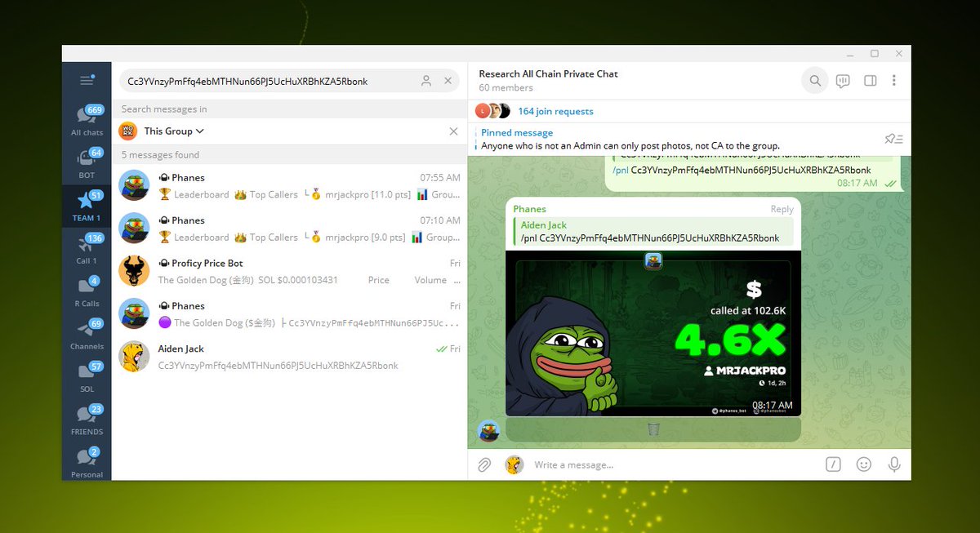This screenshot has width=980, height=533.
Task: Switch to the R Calls folder
Action: click(x=87, y=291)
